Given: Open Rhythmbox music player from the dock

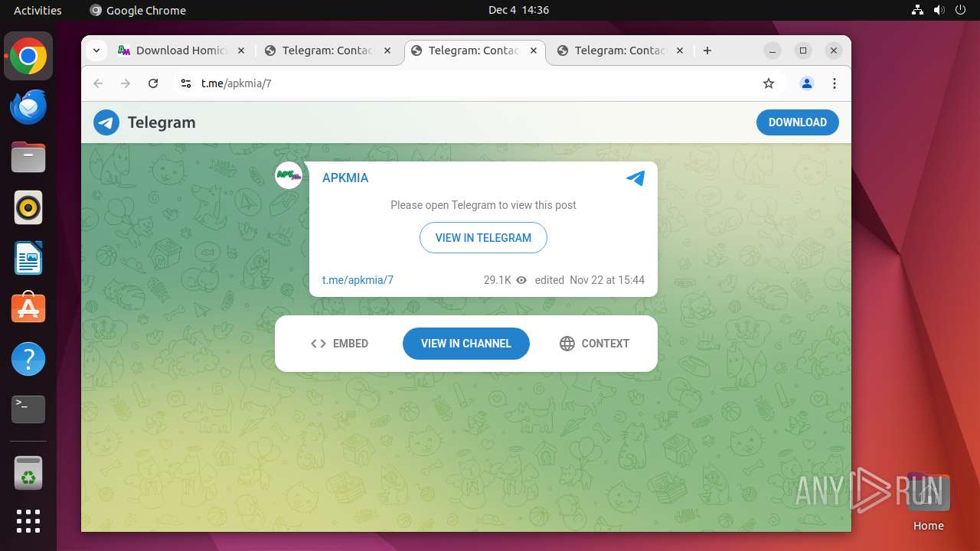Looking at the screenshot, I should 28,207.
